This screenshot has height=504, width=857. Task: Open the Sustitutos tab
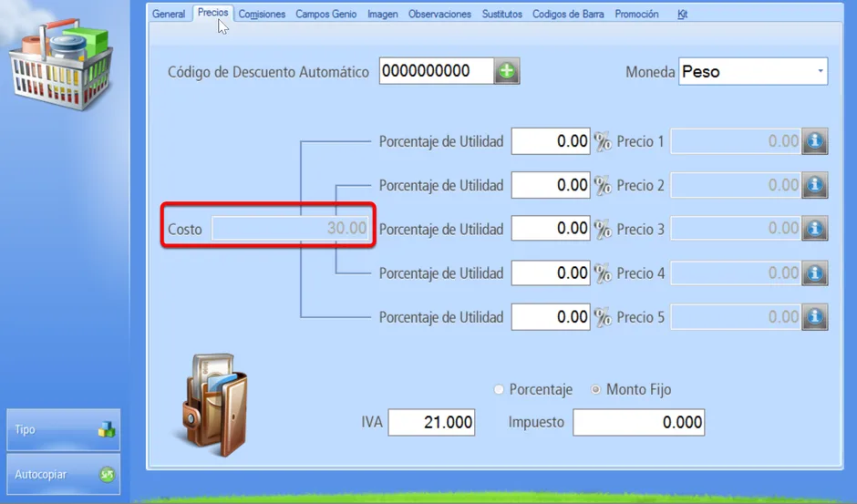pyautogui.click(x=501, y=15)
